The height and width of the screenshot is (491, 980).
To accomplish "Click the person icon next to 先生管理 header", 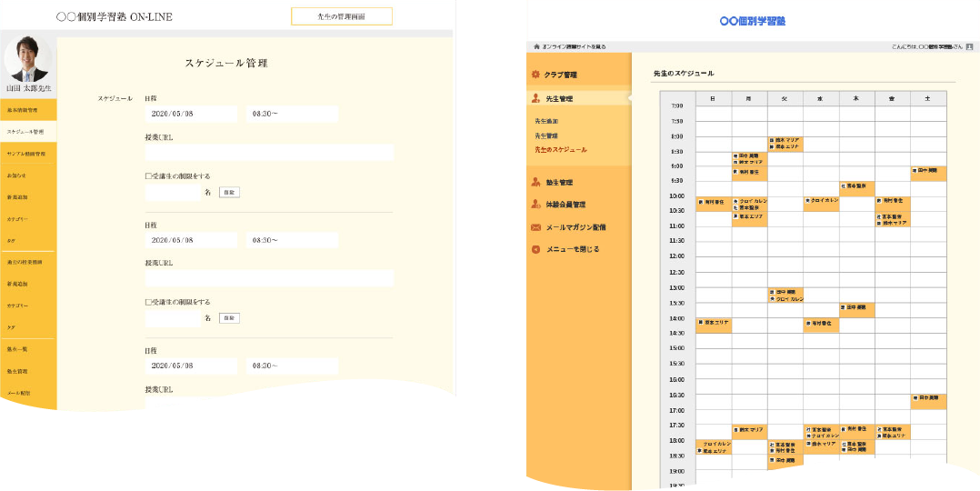I will point(535,98).
